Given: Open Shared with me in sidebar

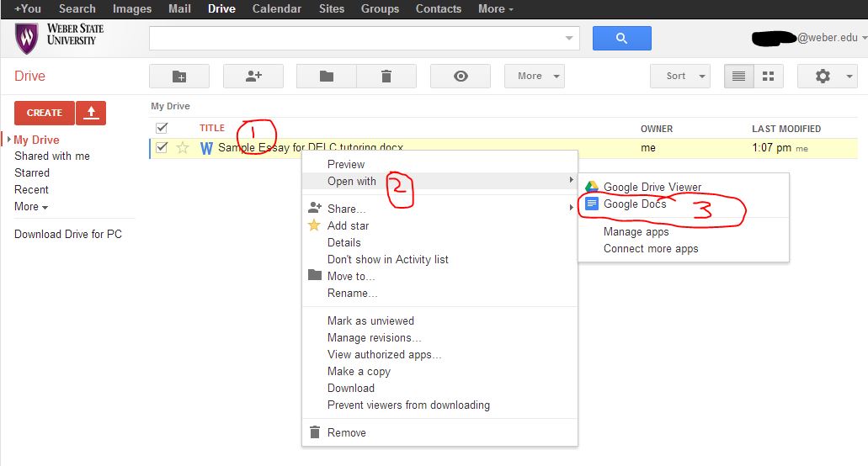Looking at the screenshot, I should (52, 156).
